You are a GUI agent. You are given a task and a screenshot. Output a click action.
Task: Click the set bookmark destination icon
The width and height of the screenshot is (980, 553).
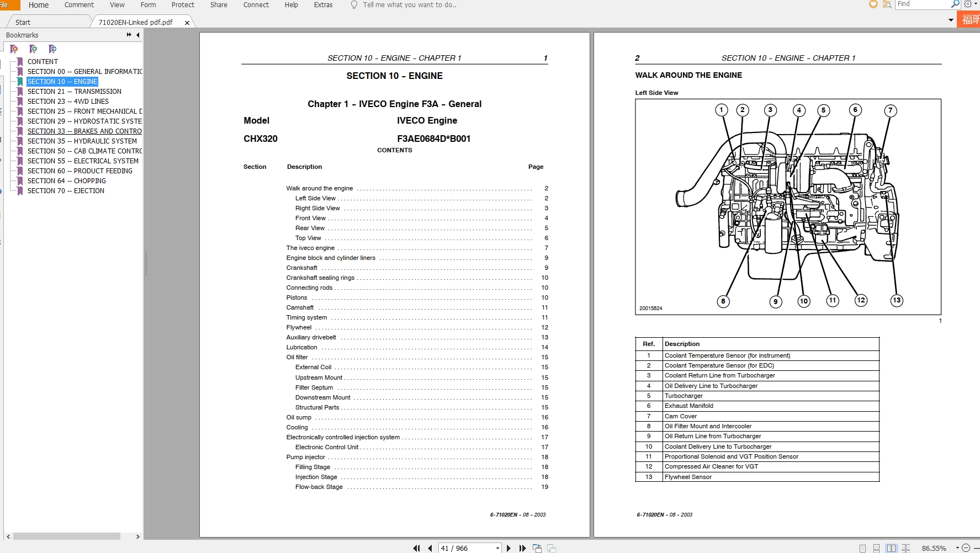click(52, 49)
